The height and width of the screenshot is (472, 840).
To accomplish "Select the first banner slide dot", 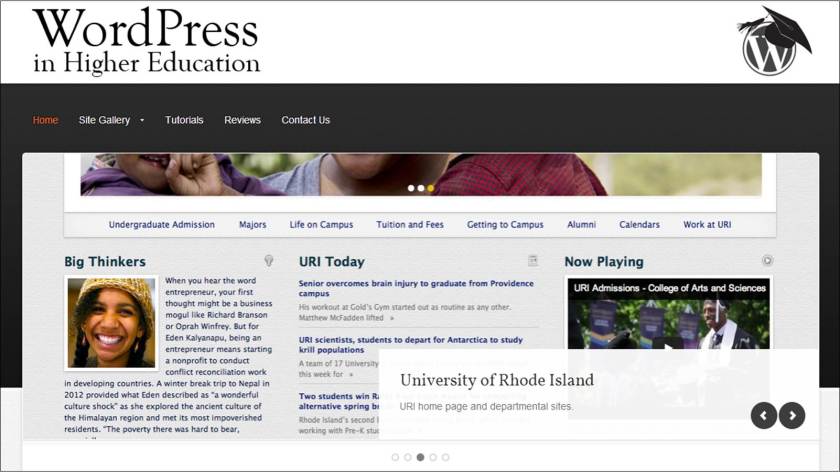I will point(411,188).
